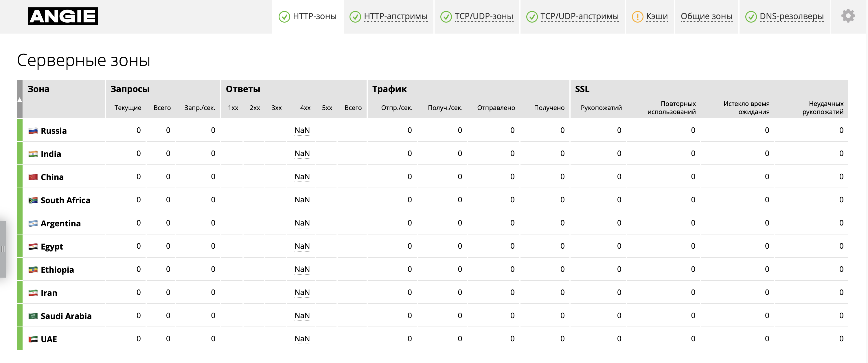Click the NaN value in Russia row
868x363 pixels.
pyautogui.click(x=302, y=131)
